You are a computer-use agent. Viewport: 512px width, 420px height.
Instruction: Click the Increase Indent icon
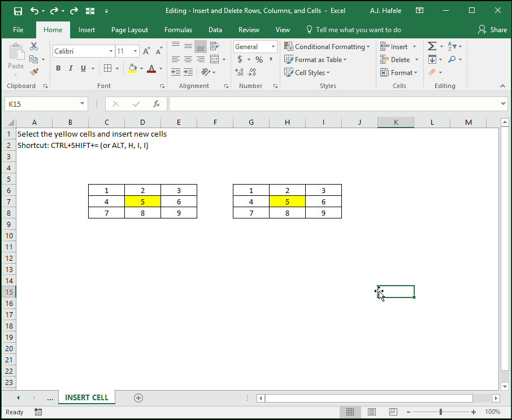point(188,72)
